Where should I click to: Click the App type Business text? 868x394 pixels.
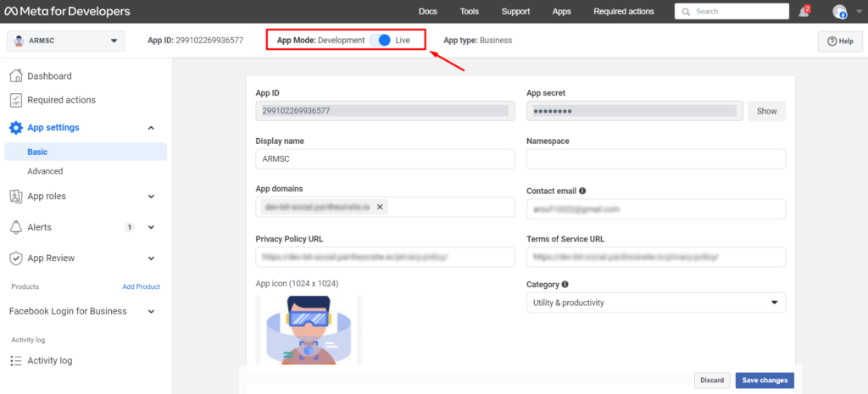[x=478, y=41]
